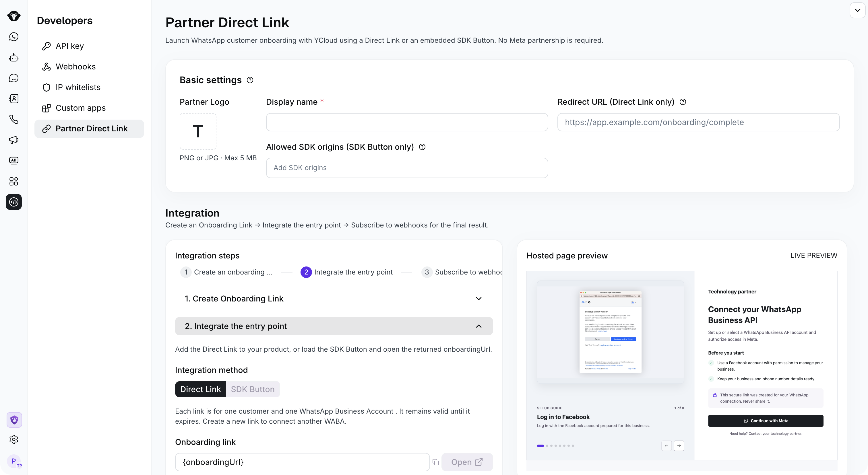Open API key menu item

point(89,46)
